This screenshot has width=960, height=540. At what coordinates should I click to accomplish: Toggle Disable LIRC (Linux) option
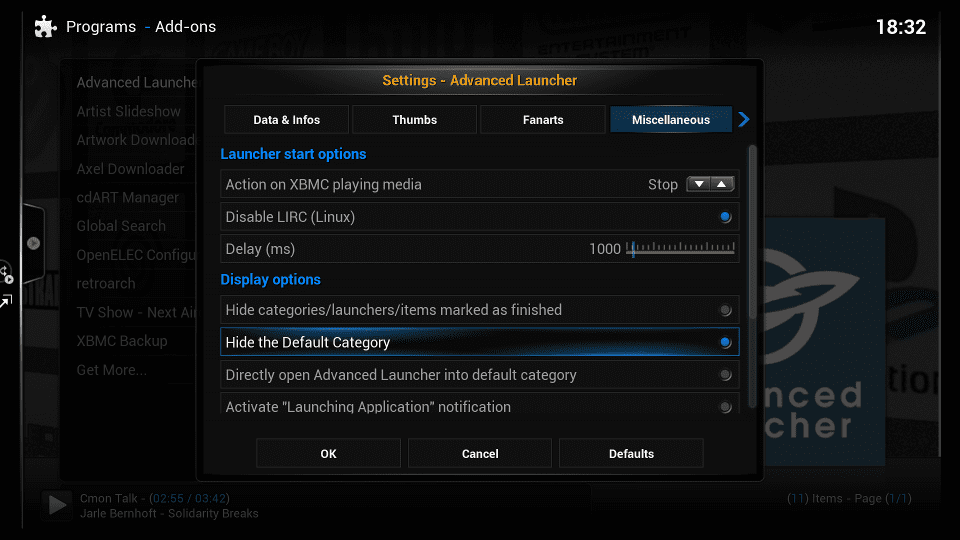[726, 217]
